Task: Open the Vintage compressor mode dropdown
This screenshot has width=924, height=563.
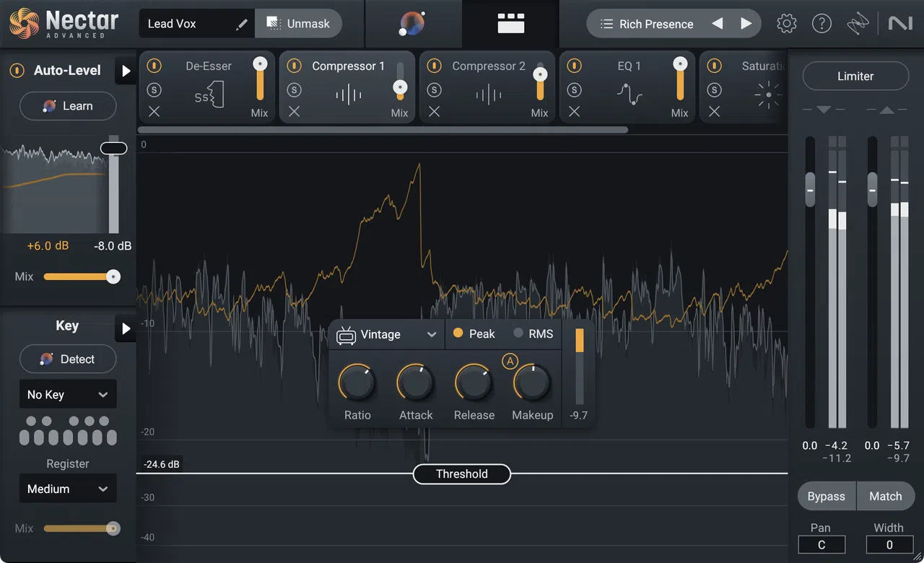Action: click(x=385, y=334)
